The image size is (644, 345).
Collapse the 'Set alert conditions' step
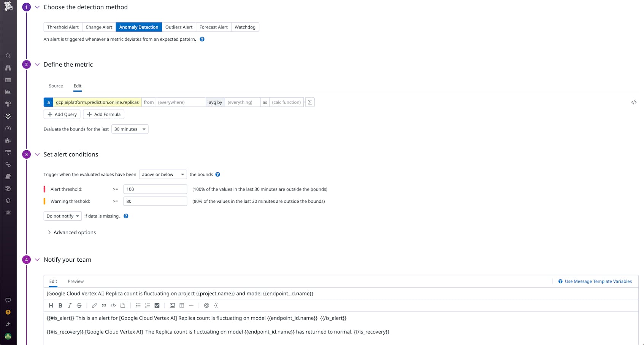(37, 154)
